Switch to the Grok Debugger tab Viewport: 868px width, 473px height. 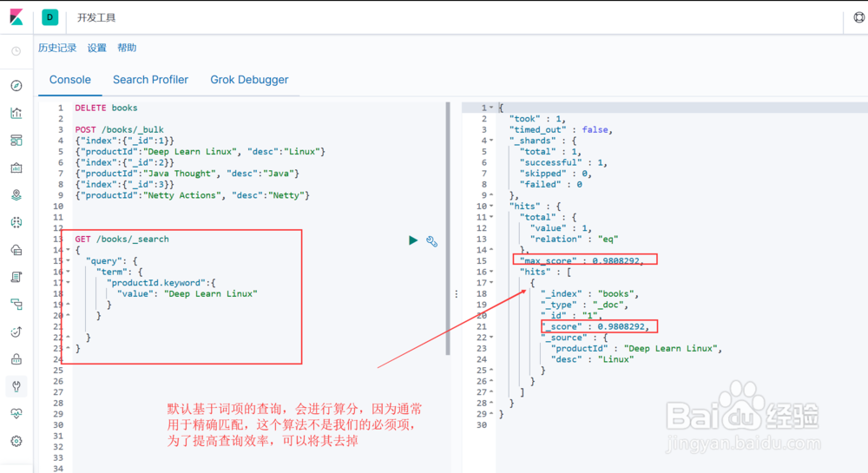pos(249,80)
